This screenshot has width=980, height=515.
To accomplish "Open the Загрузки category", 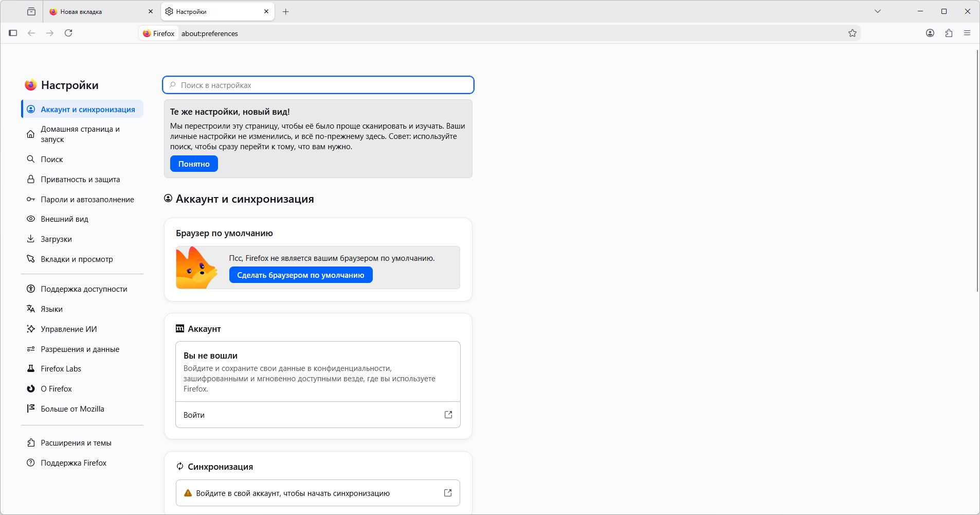I will 82,239.
